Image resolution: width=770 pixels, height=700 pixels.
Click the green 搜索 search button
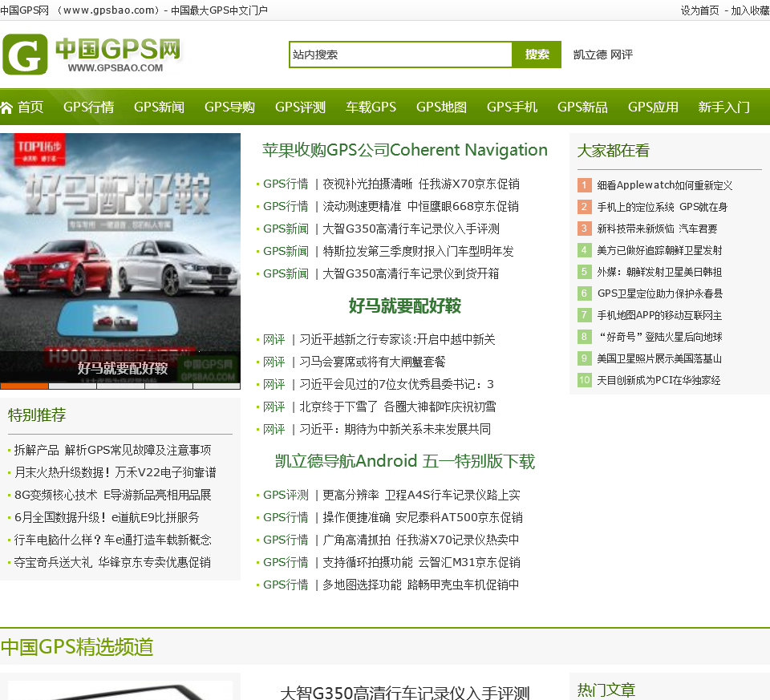(x=537, y=55)
